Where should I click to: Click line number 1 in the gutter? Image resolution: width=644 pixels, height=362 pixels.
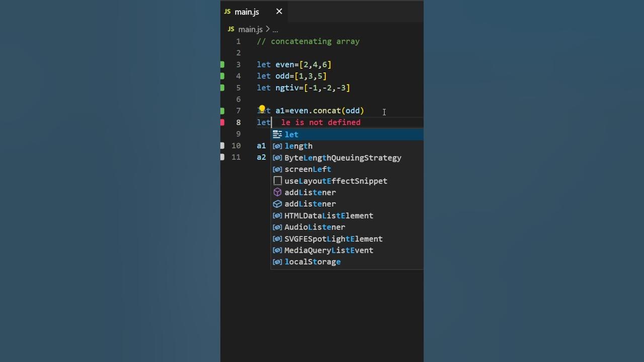tap(238, 41)
